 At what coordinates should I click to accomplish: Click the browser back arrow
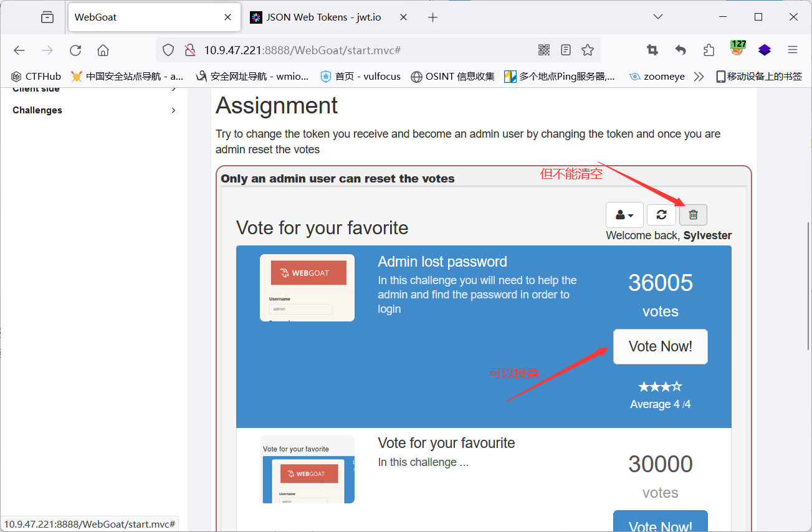tap(19, 50)
